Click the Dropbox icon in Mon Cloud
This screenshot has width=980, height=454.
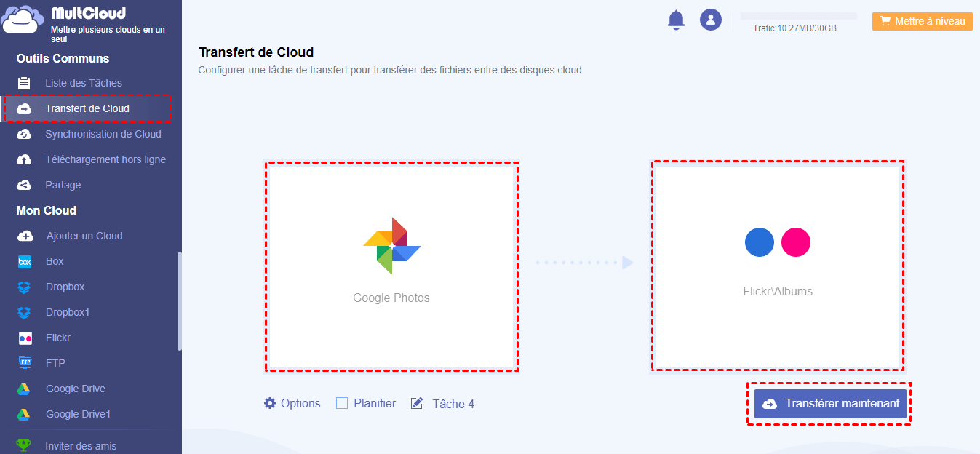tap(25, 287)
